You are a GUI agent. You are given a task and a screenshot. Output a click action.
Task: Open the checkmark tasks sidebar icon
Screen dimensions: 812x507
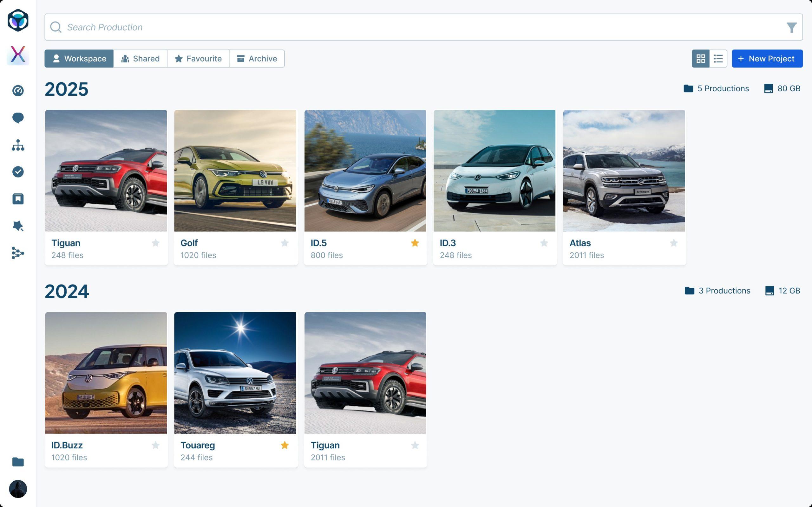point(18,172)
